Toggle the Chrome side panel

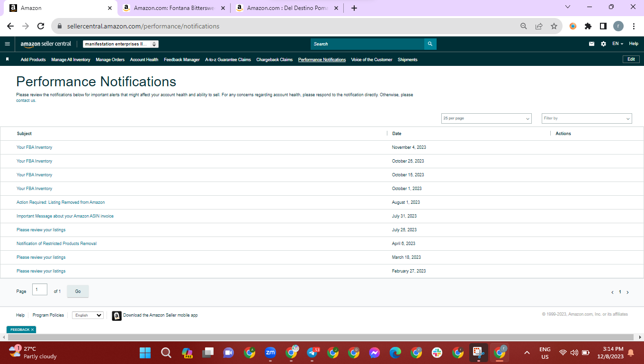603,26
